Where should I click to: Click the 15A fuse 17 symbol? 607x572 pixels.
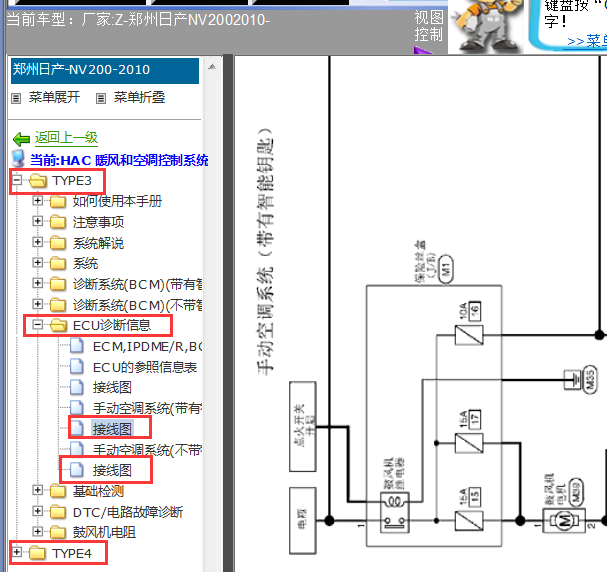pyautogui.click(x=469, y=443)
